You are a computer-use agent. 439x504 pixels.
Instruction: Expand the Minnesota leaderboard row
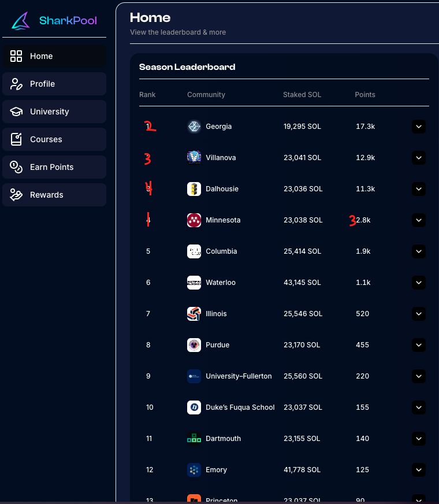click(x=419, y=220)
